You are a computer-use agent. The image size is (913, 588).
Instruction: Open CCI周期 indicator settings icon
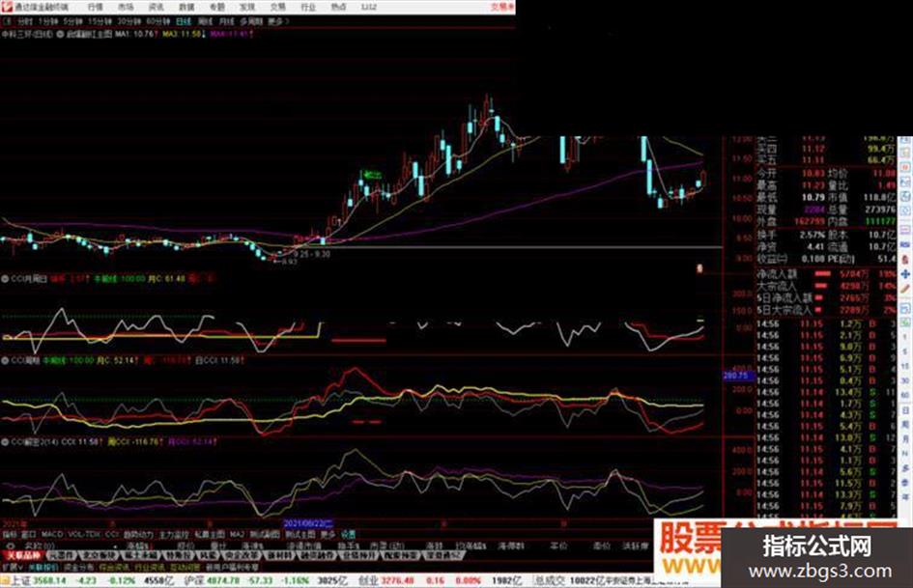point(5,360)
